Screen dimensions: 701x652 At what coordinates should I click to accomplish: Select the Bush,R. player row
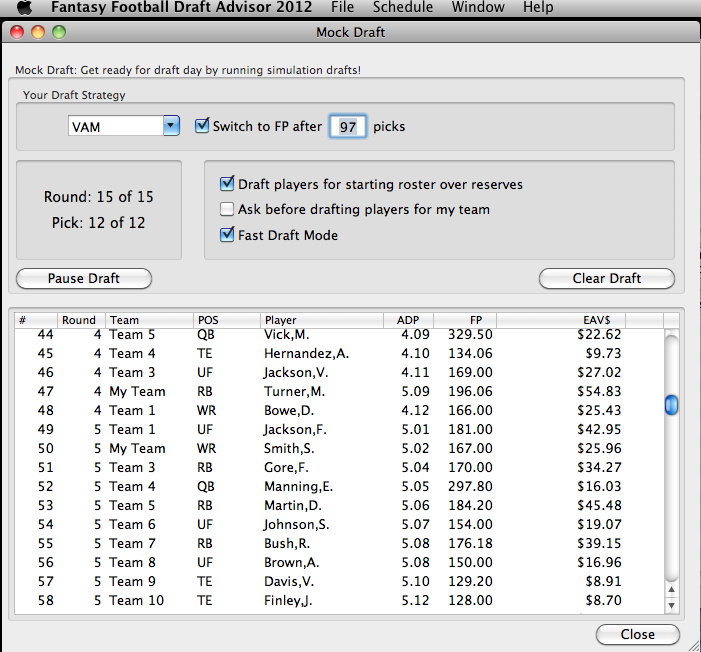(339, 543)
